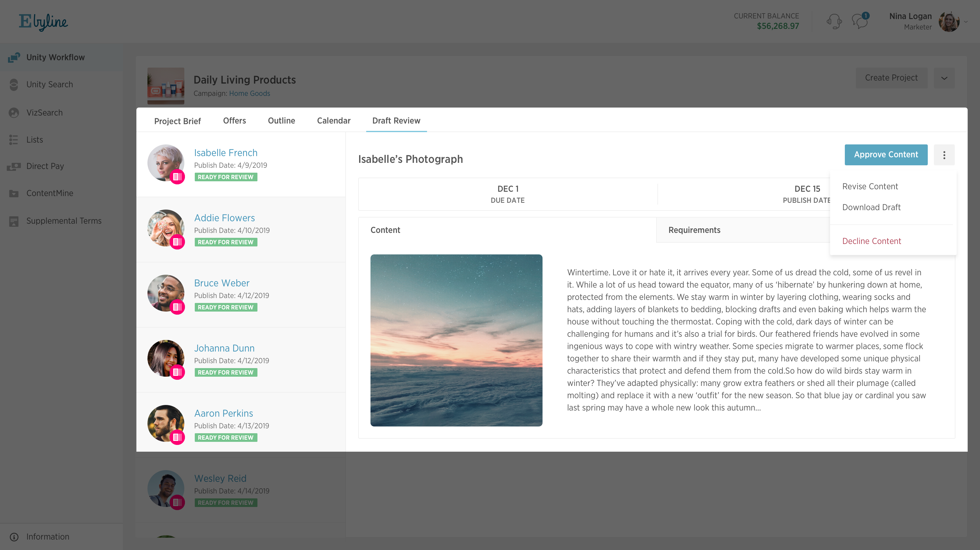Click the Ebyline logo
Viewport: 980px width, 550px height.
43,22
